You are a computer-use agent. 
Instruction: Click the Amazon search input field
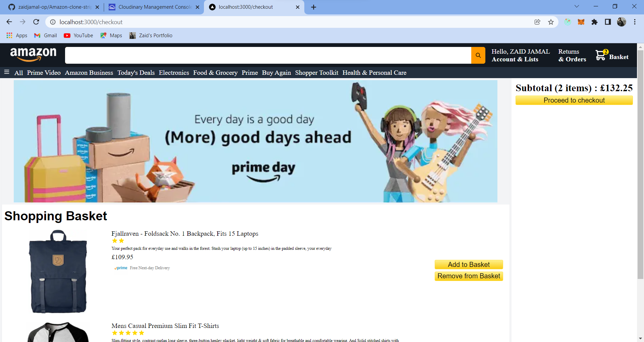pyautogui.click(x=268, y=55)
